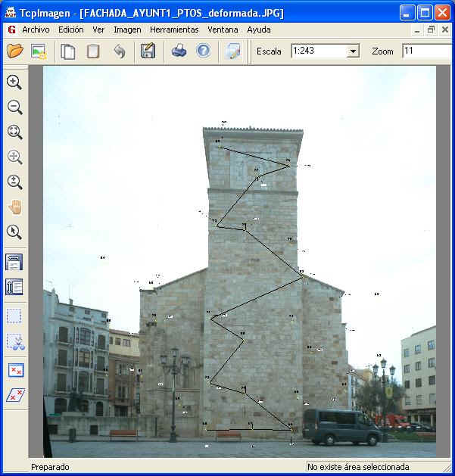Click the Zoom extents magnifier icon
The height and width of the screenshot is (476, 455).
point(14,132)
